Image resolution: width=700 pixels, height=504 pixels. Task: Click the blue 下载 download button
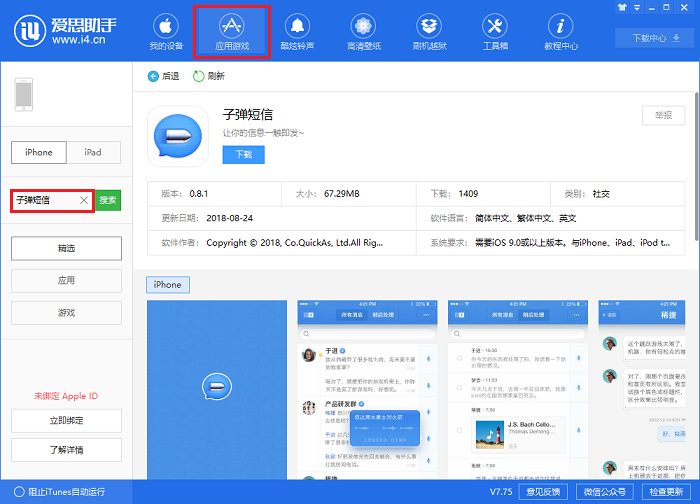coord(244,154)
